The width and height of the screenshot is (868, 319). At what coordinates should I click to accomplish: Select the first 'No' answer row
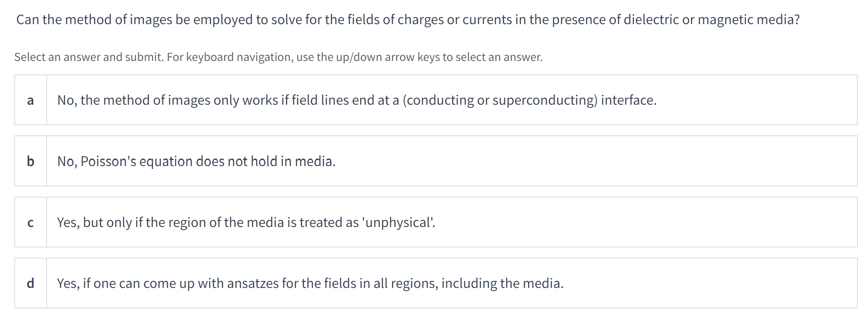point(409,99)
